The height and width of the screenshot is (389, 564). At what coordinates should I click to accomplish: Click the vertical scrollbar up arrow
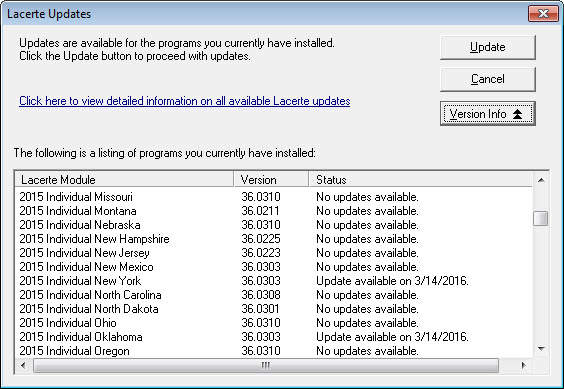coord(541,180)
